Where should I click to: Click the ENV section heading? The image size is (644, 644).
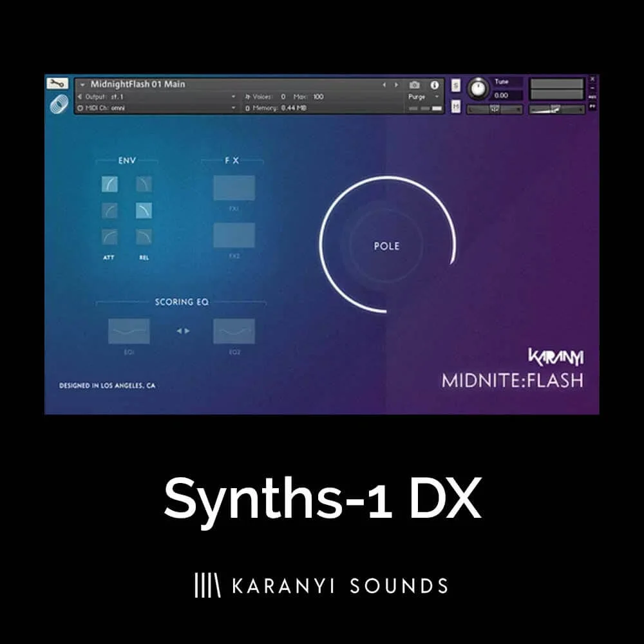127,160
